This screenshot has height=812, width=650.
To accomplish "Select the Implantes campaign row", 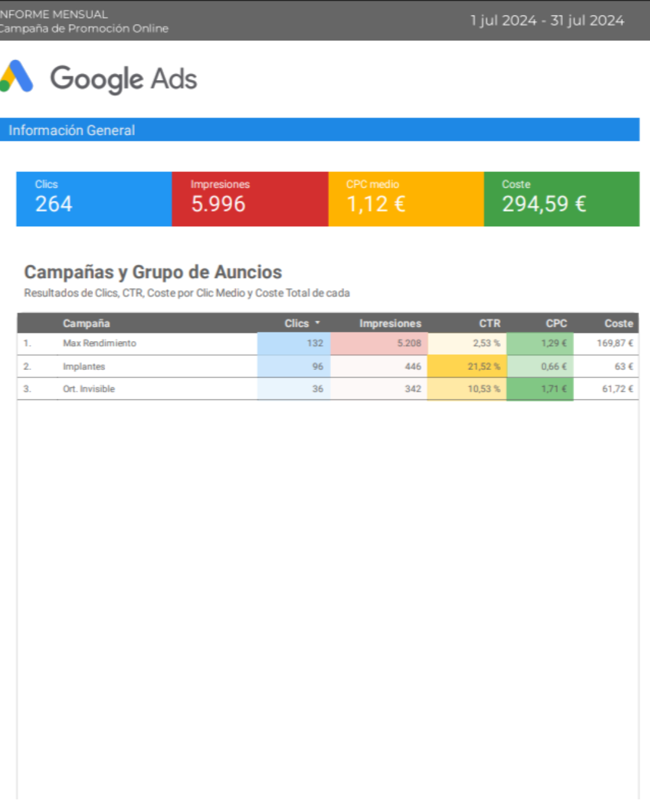I will (x=84, y=366).
